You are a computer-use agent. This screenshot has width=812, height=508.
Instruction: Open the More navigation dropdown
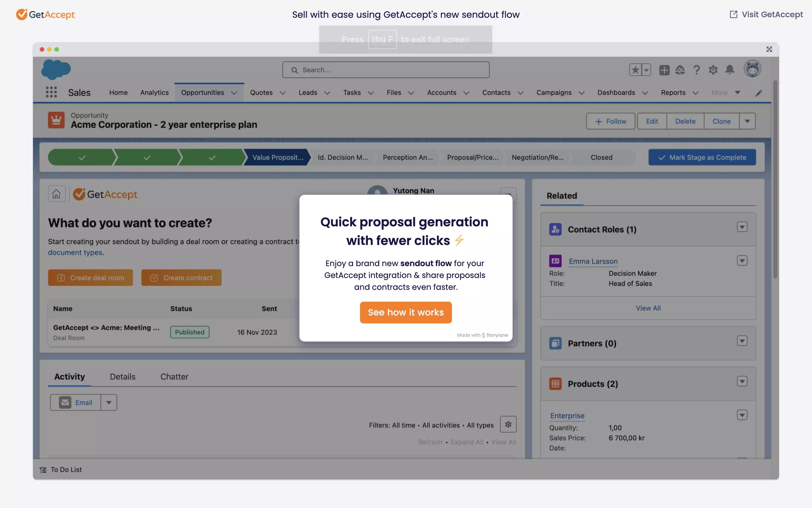click(725, 92)
